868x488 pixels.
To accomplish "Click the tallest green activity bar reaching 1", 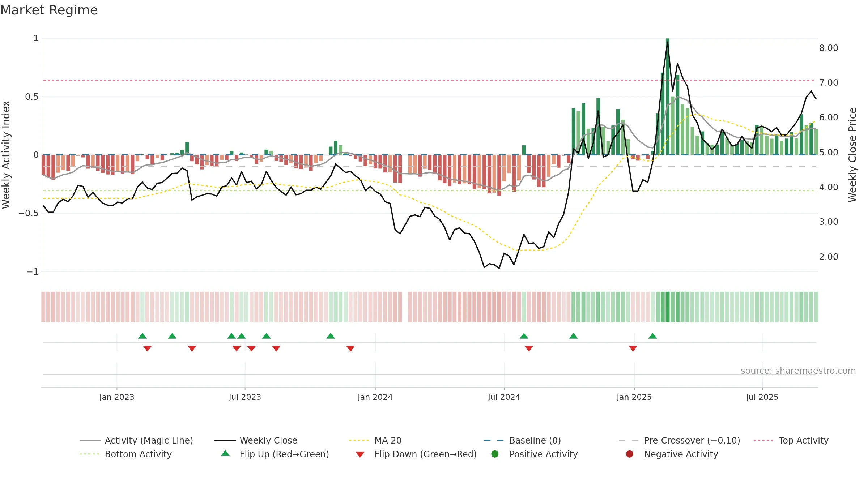I will (x=668, y=97).
